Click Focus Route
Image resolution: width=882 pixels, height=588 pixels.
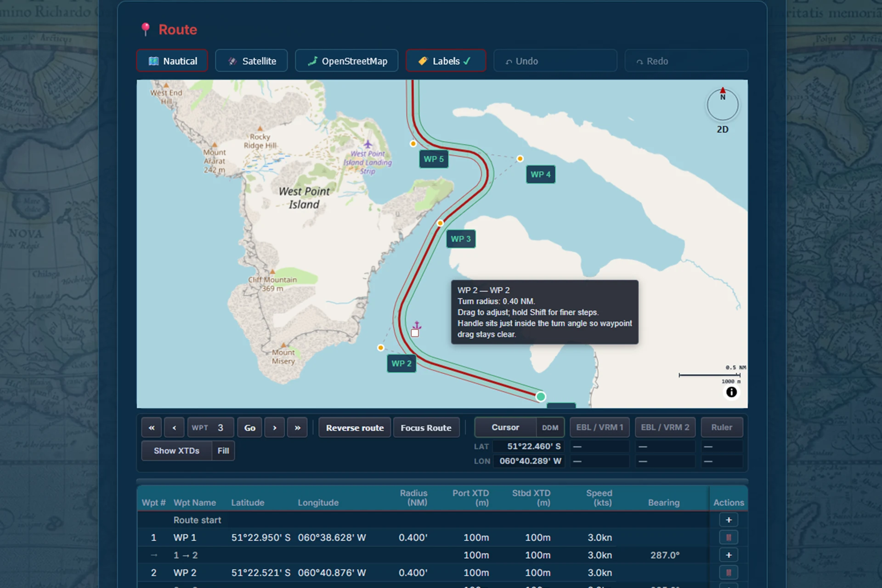pyautogui.click(x=426, y=428)
